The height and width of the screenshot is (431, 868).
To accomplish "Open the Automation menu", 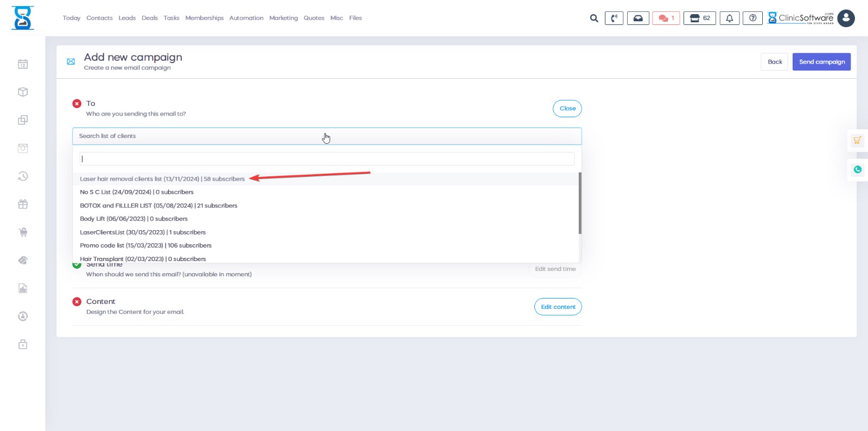I will pos(246,18).
